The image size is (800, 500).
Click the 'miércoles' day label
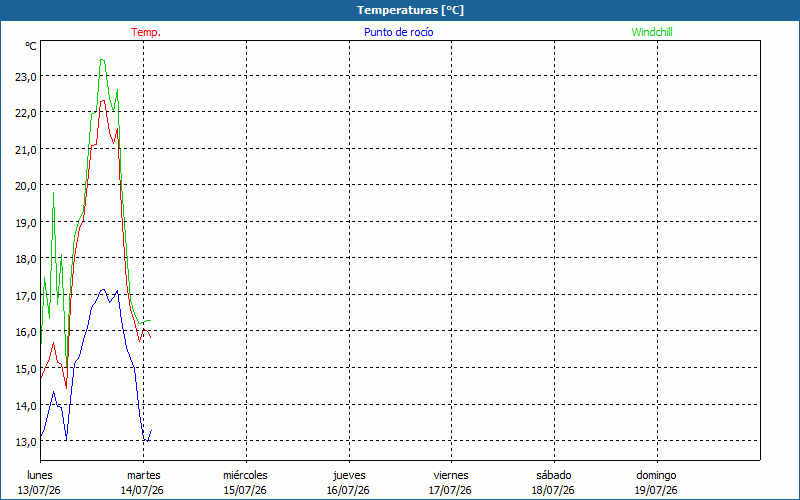[x=245, y=475]
